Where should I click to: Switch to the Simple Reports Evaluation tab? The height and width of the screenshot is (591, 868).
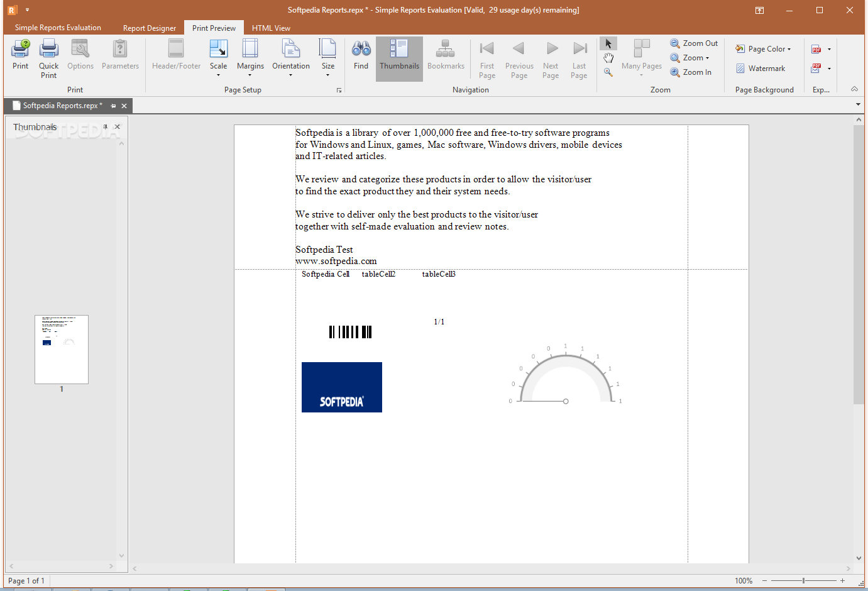(58, 28)
